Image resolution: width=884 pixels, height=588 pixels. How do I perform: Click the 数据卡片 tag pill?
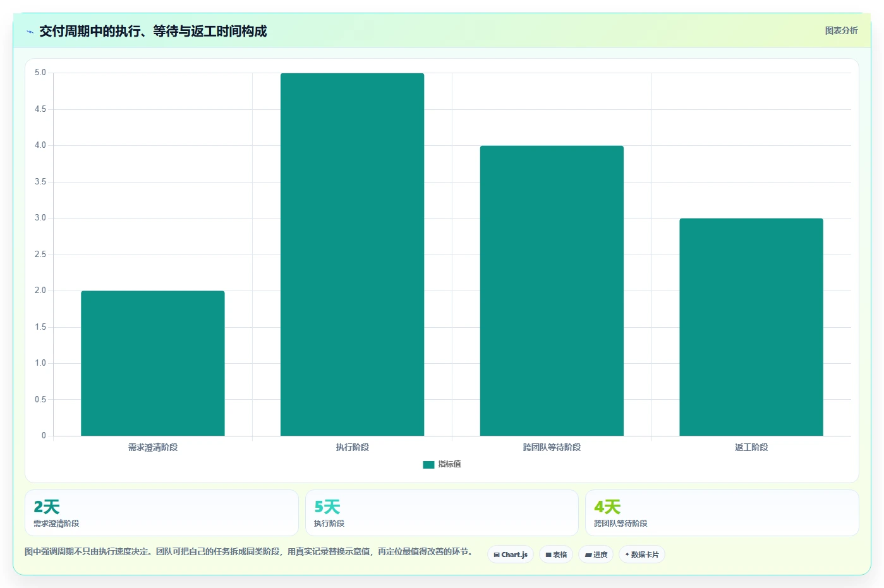tap(642, 555)
